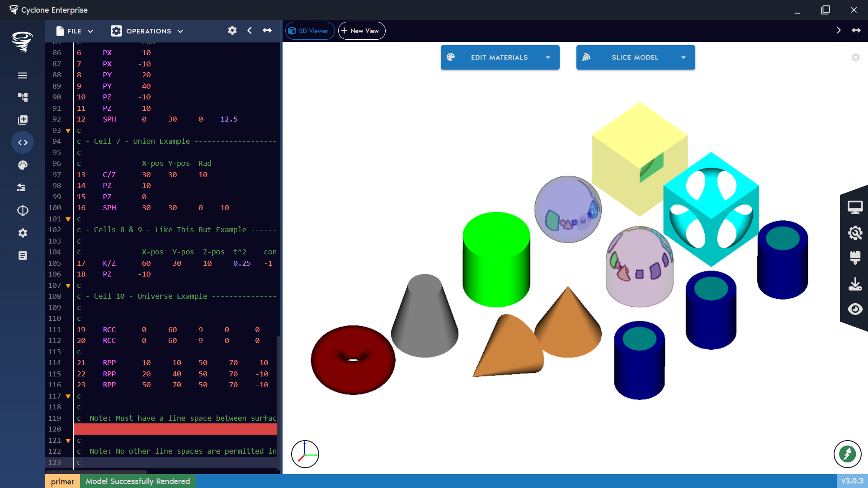Click the hamburger menu toggle in the sidebar
The width and height of the screenshot is (868, 488).
pos(23,75)
